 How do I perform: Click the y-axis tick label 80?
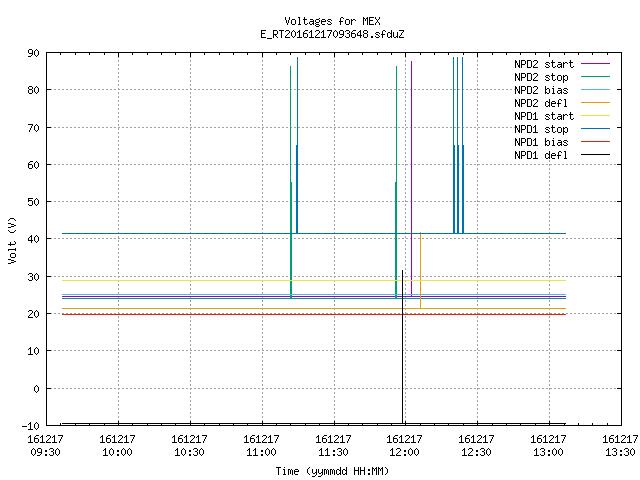tap(33, 90)
